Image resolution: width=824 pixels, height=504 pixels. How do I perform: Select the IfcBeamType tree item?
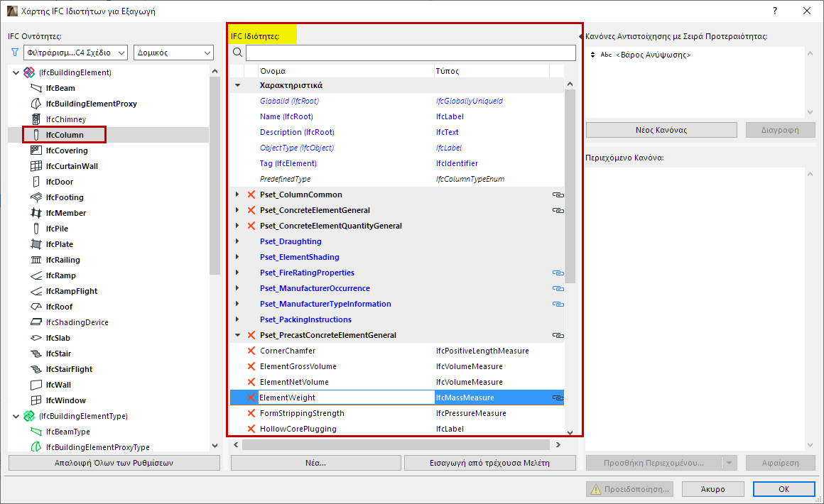pos(67,432)
